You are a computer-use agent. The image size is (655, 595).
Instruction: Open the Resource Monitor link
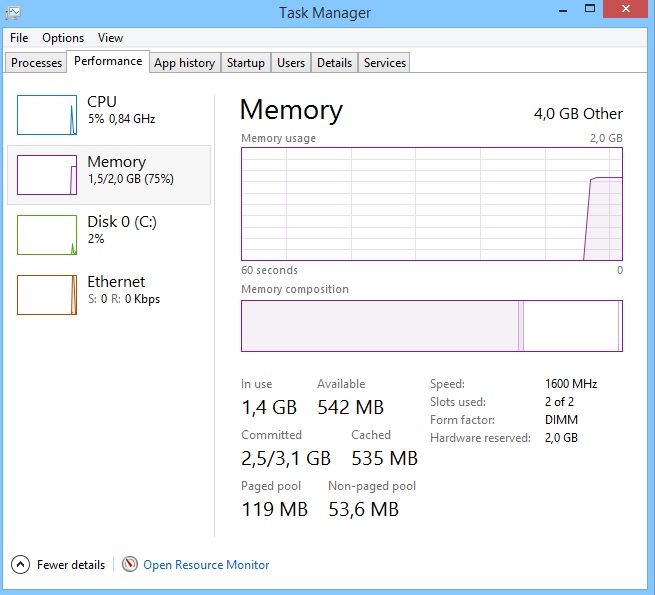pyautogui.click(x=206, y=565)
